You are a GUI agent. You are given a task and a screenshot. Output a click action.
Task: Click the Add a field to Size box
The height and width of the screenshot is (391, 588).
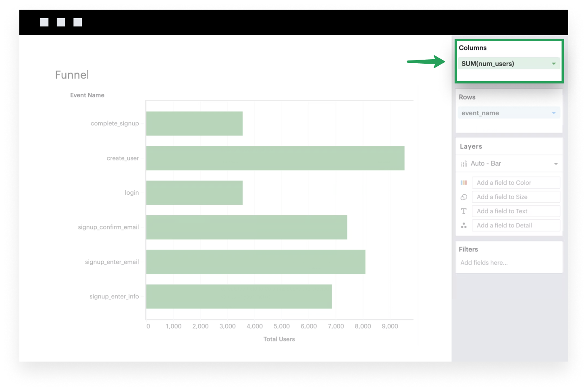pyautogui.click(x=515, y=197)
